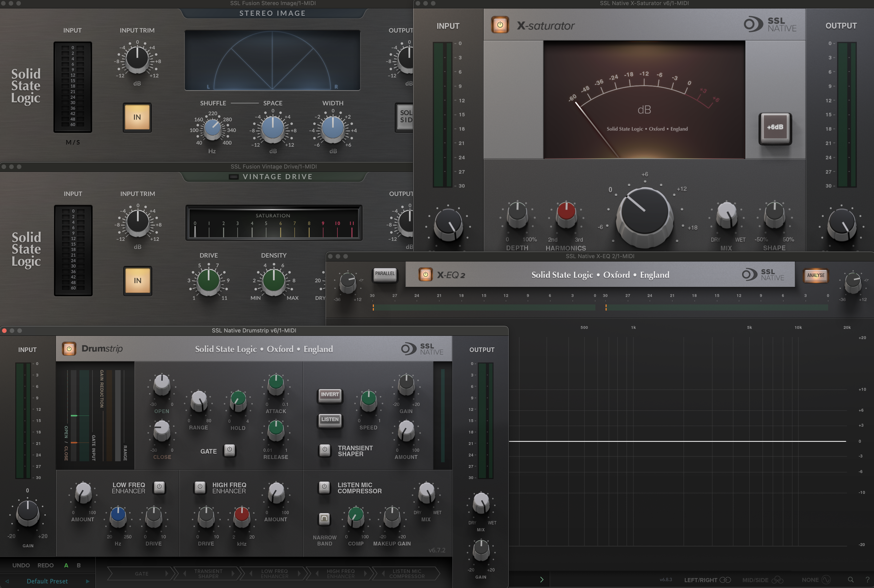The image size is (874, 588).
Task: Select the GATE block in processing order
Action: tap(141, 574)
